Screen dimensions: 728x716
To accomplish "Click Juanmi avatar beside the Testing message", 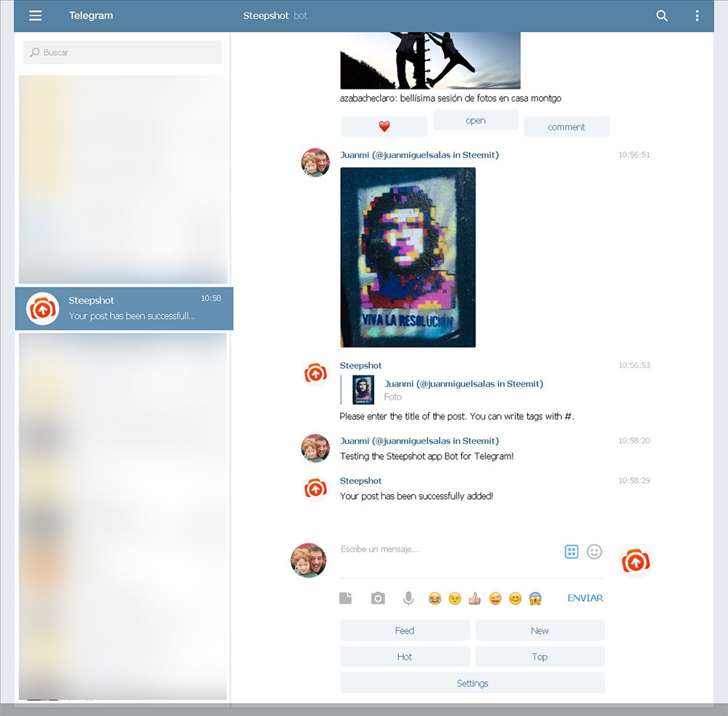I will pyautogui.click(x=315, y=448).
